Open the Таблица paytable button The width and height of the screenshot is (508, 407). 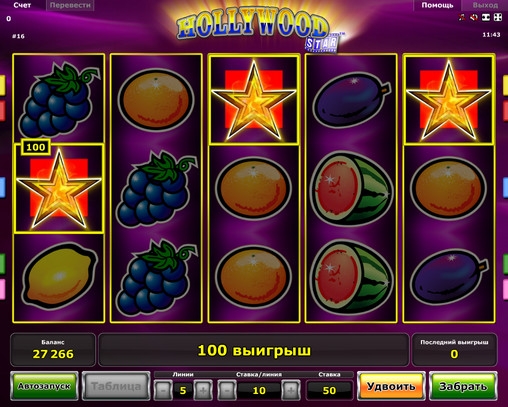(x=116, y=386)
